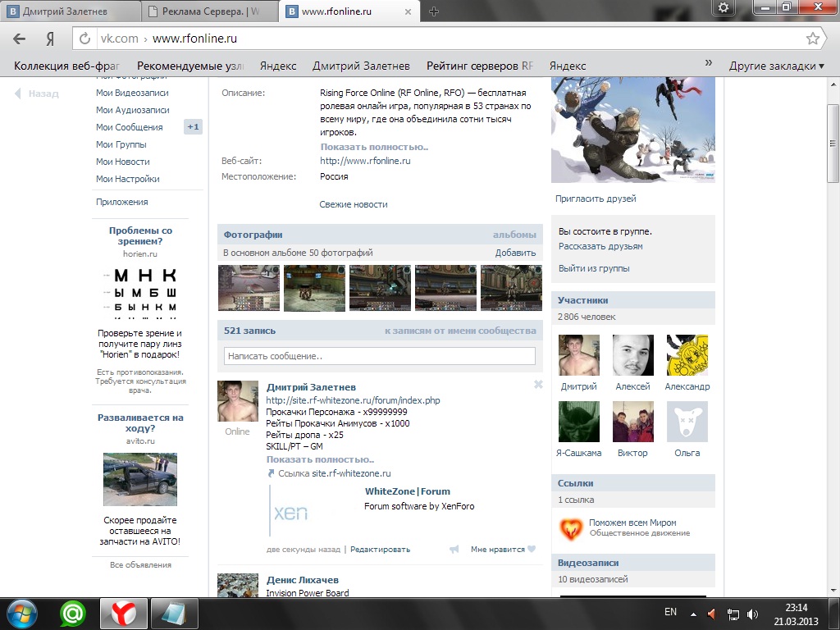Open Мои Сообщения in the sidebar
The image size is (840, 630).
point(129,127)
